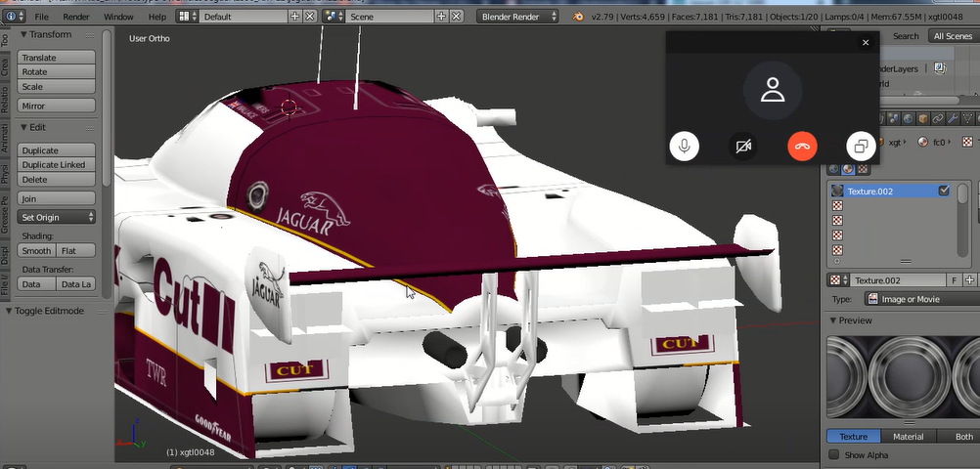Pop out the call window icon
The width and height of the screenshot is (980, 469).
861,147
